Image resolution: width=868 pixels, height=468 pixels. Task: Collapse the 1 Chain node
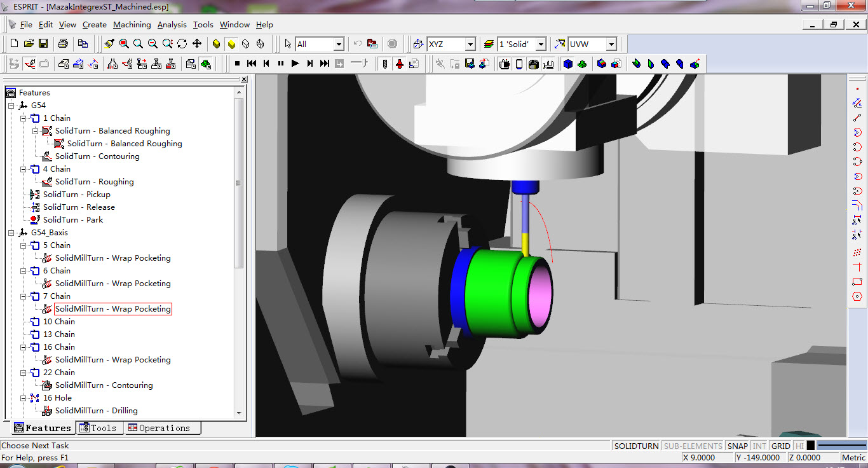[x=24, y=118]
